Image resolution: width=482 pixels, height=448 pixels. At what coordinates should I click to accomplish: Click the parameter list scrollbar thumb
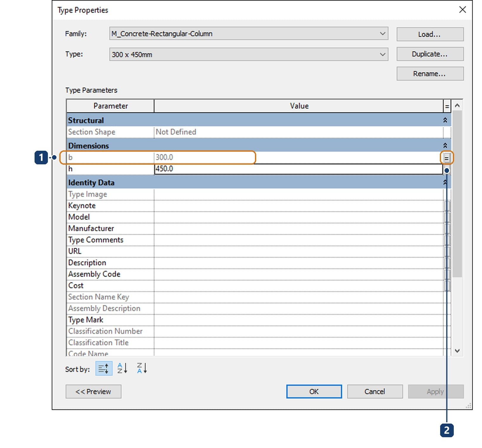point(457,194)
